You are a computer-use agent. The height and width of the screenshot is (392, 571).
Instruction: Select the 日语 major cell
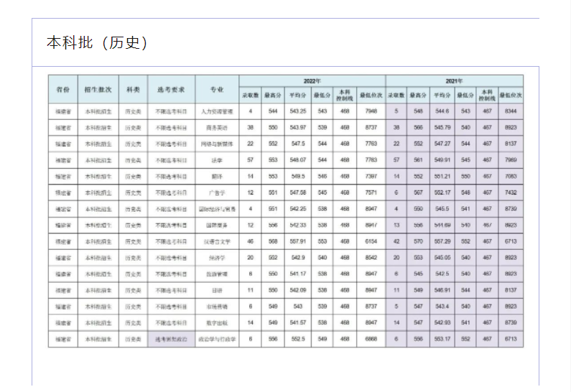pyautogui.click(x=217, y=290)
